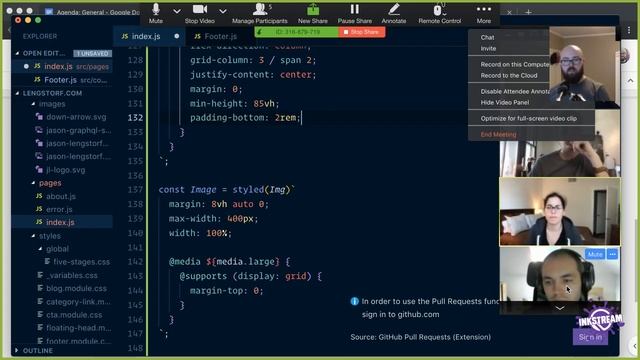Click line number 132 in gutter
Image resolution: width=640 pixels, height=360 pixels.
click(135, 118)
